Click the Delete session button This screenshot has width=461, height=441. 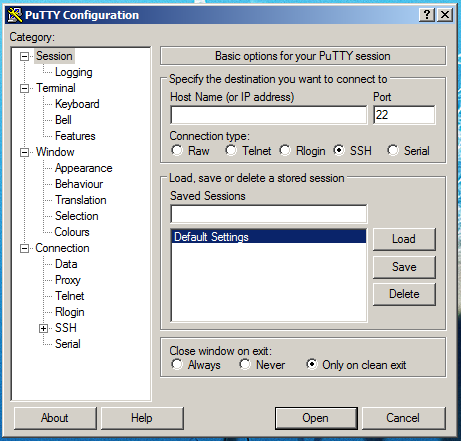[404, 294]
